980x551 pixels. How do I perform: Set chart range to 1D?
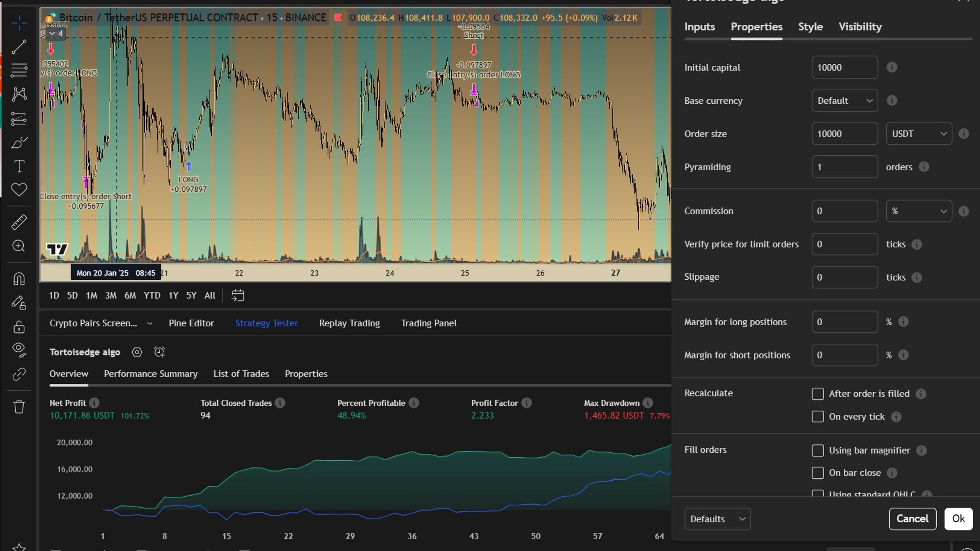coord(54,295)
